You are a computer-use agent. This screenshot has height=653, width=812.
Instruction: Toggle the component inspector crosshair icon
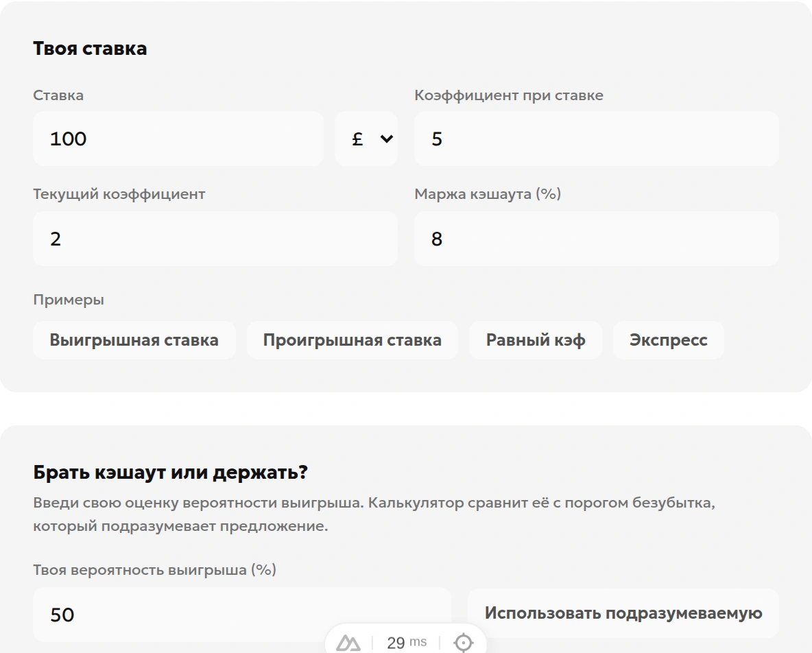coord(463,643)
